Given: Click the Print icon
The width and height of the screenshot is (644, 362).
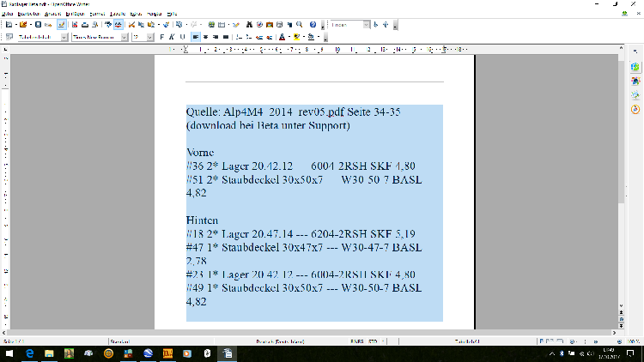Looking at the screenshot, I should (x=85, y=25).
